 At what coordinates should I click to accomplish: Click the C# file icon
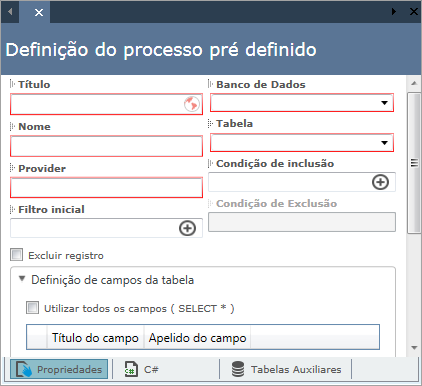(x=131, y=369)
